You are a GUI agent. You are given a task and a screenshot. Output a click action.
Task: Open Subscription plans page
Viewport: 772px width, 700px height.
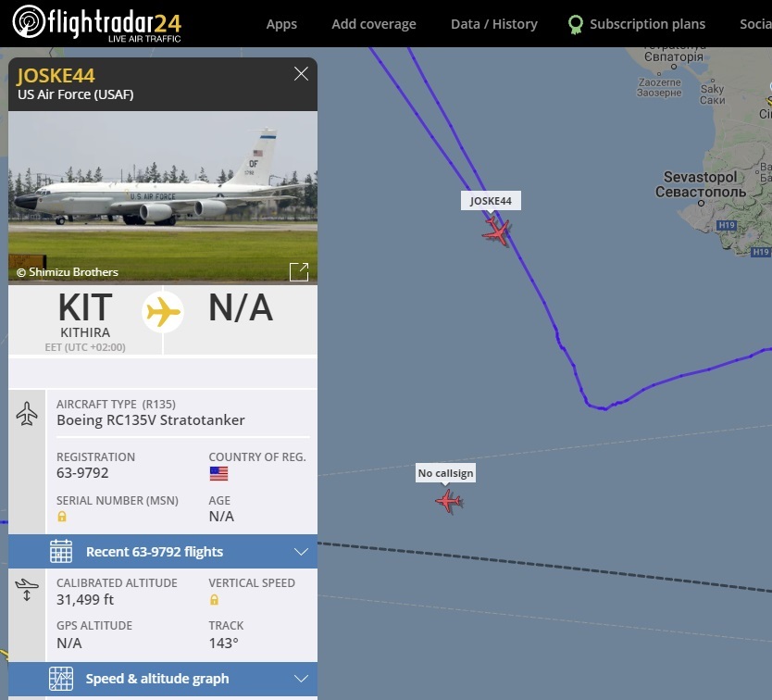(647, 24)
